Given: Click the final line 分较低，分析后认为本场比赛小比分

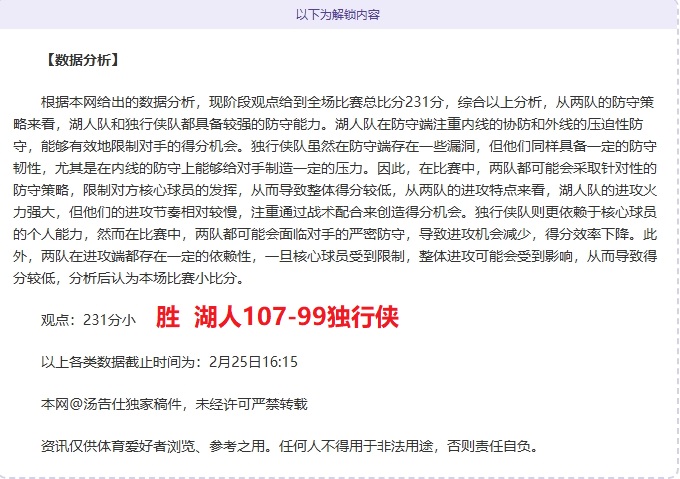Looking at the screenshot, I should pos(129,278).
